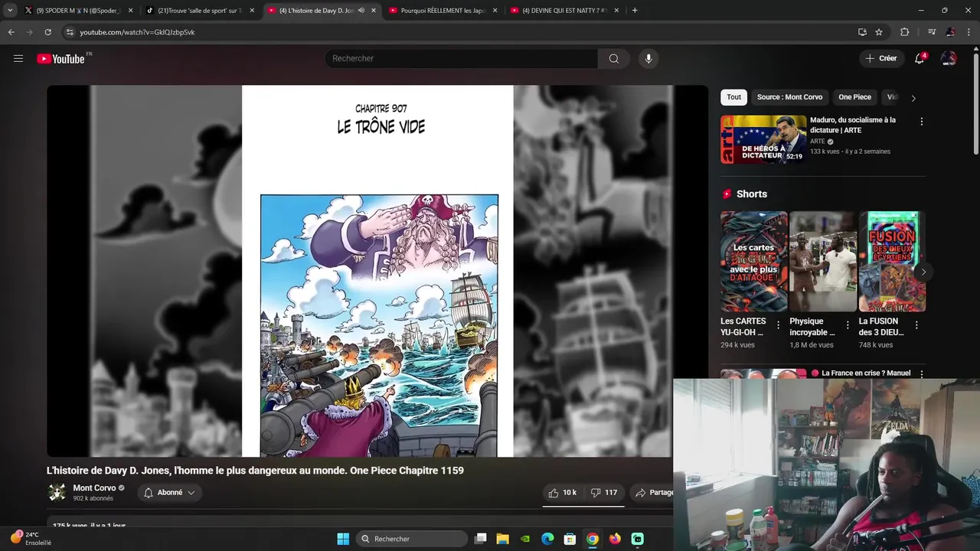Open File Explorer from taskbar
Screen dimensions: 980x551
[503, 539]
